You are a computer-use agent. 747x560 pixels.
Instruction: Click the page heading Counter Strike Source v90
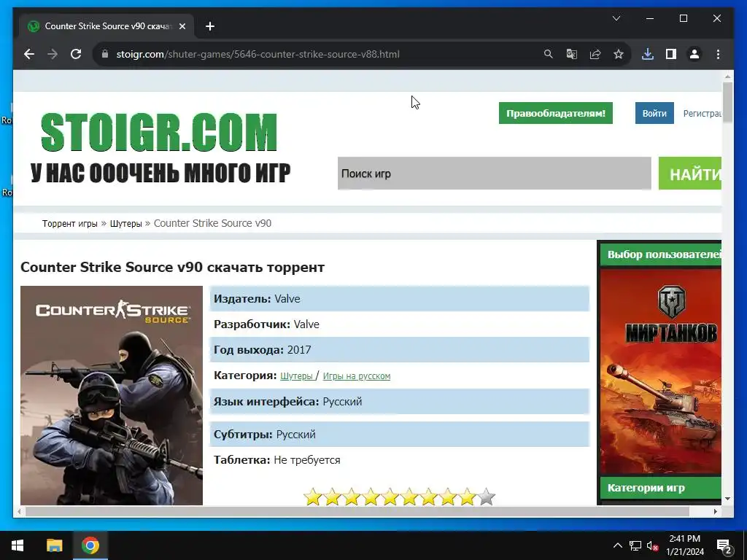click(x=172, y=267)
